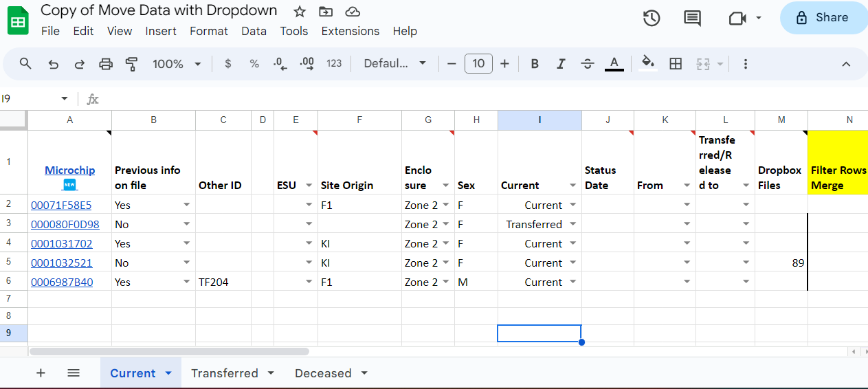Toggle italic text formatting
The image size is (868, 389).
[x=561, y=64]
